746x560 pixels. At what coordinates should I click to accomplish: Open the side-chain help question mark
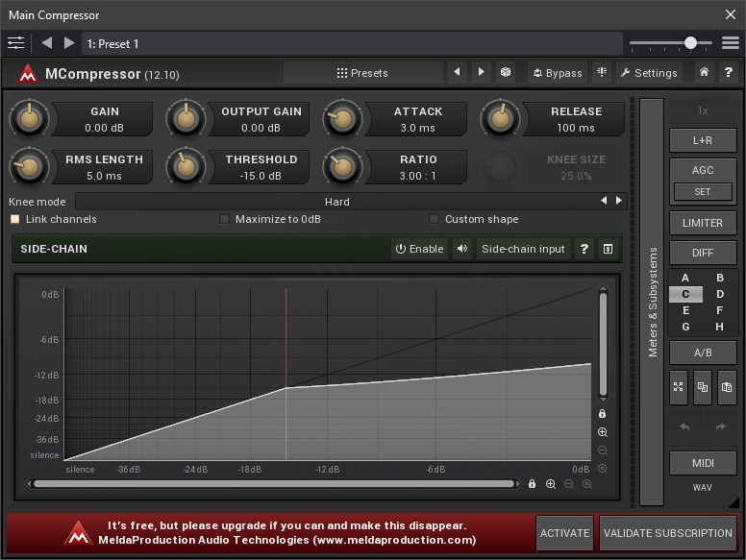(584, 249)
